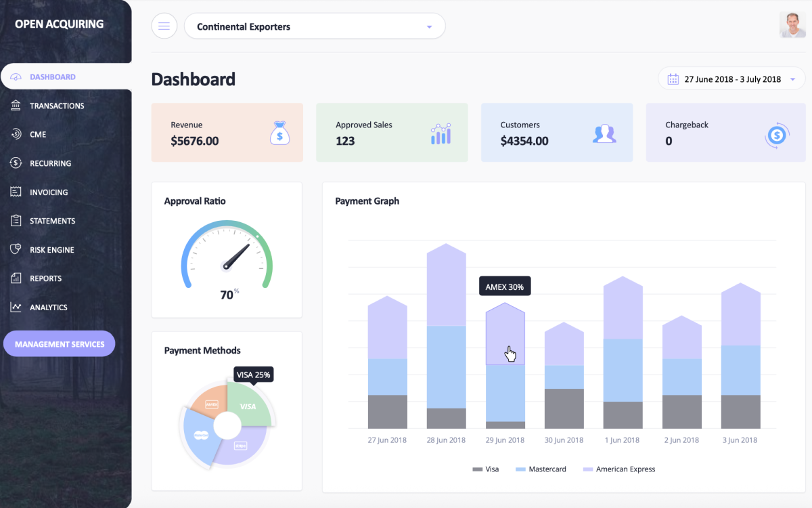This screenshot has height=508, width=812.
Task: Expand the date range picker arrow
Action: 792,80
